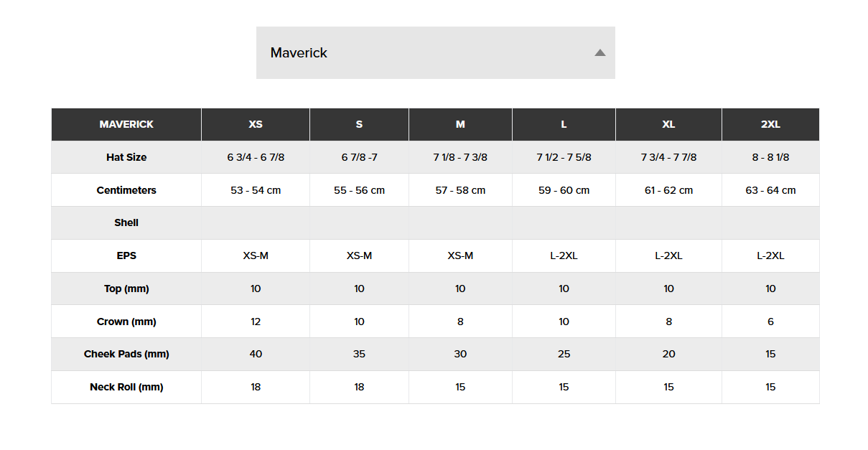Select the 63 - 64 cm cell
This screenshot has height=450, width=868.
coord(770,190)
